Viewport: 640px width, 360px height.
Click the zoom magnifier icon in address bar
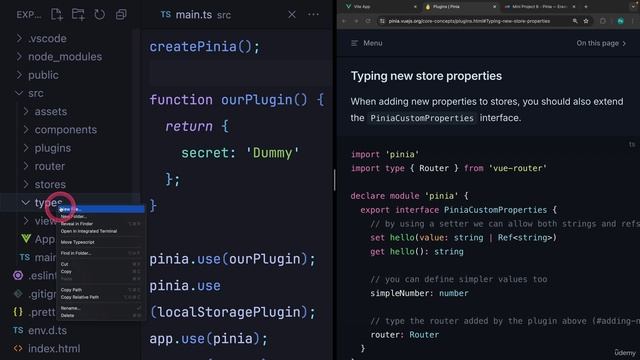pyautogui.click(x=575, y=21)
